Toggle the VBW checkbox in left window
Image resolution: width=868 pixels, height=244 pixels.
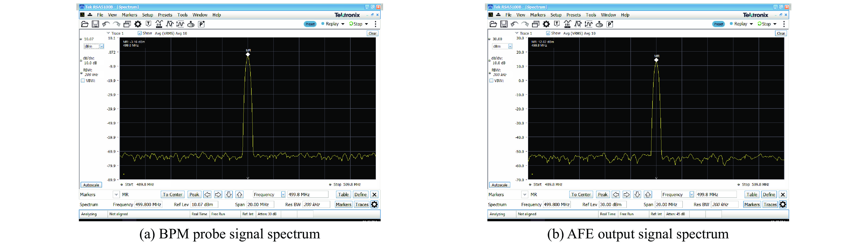[83, 81]
